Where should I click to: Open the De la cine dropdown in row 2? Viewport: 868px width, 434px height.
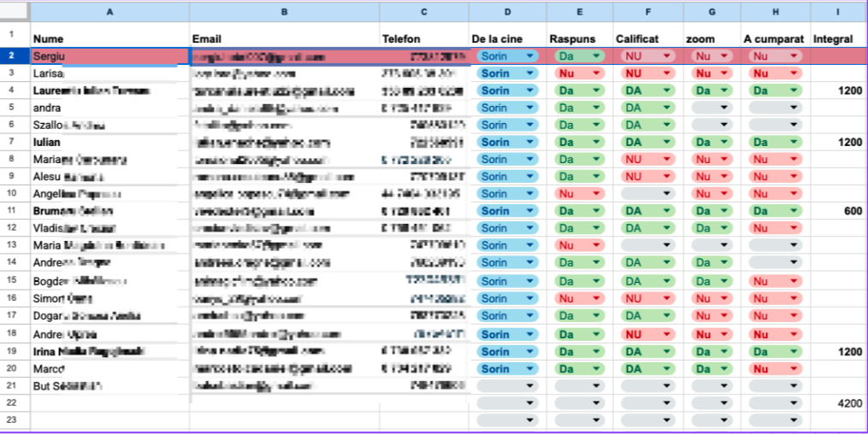point(531,56)
